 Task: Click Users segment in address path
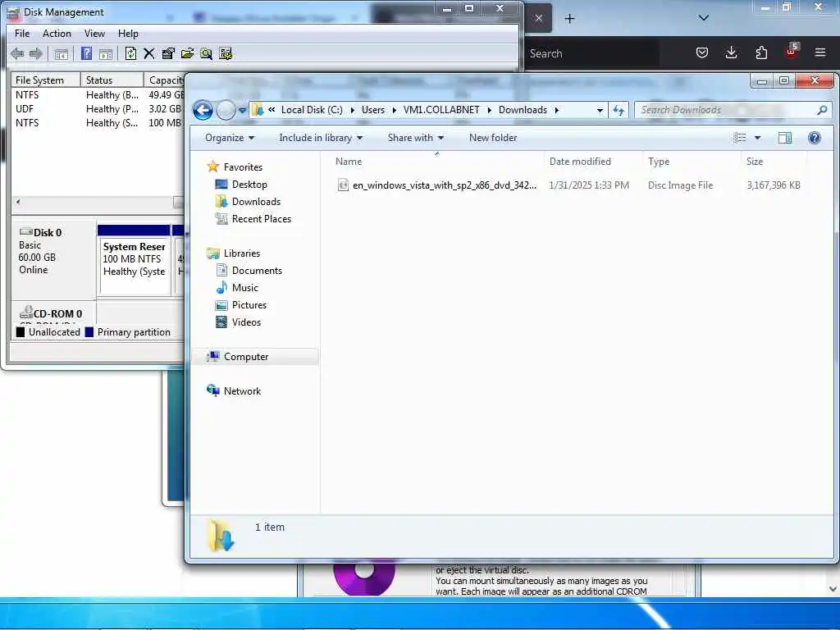click(373, 110)
